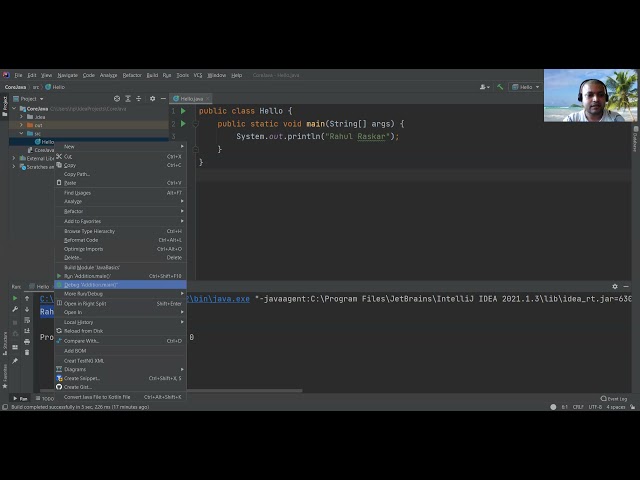The height and width of the screenshot is (480, 640).
Task: Click the UTF-8 encoding in status bar
Action: click(595, 407)
